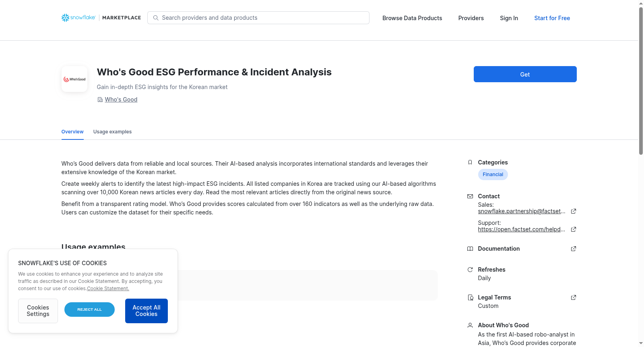Click the magnifier icon in the search bar

[x=156, y=18]
